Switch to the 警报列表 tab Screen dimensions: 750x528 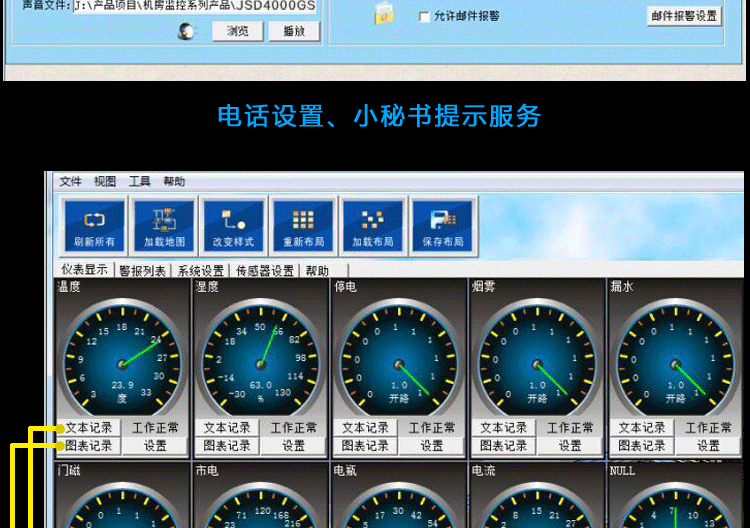pyautogui.click(x=143, y=271)
